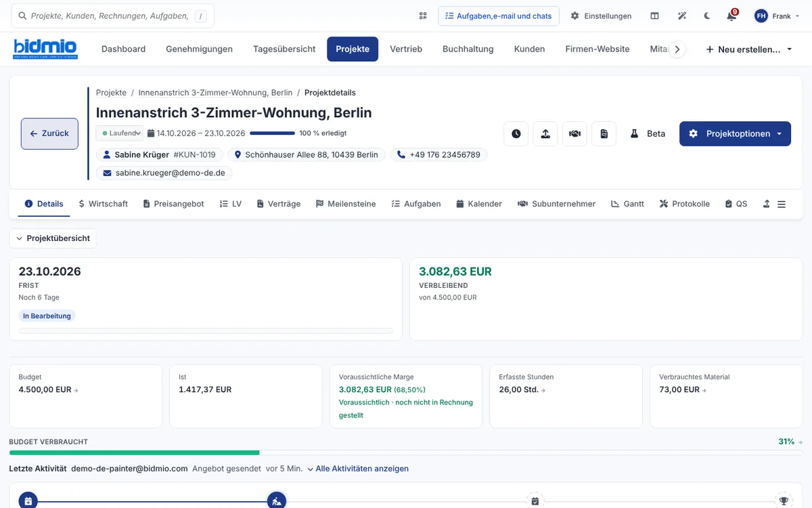Click Zurück button

pyautogui.click(x=49, y=133)
